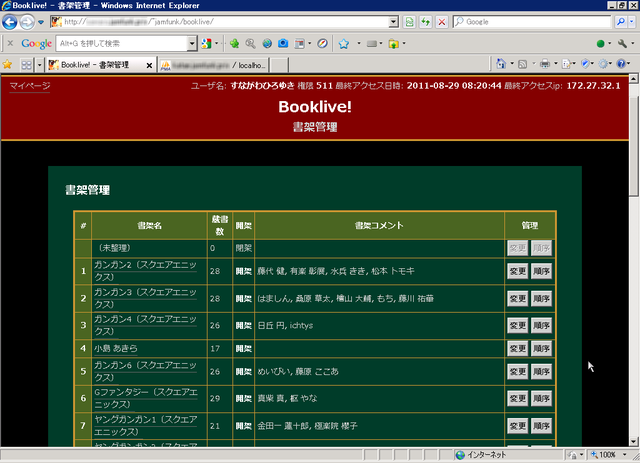Viewport: 640px width, 463px height.
Task: Click the scroll down arrow of page
Action: pos(634,441)
